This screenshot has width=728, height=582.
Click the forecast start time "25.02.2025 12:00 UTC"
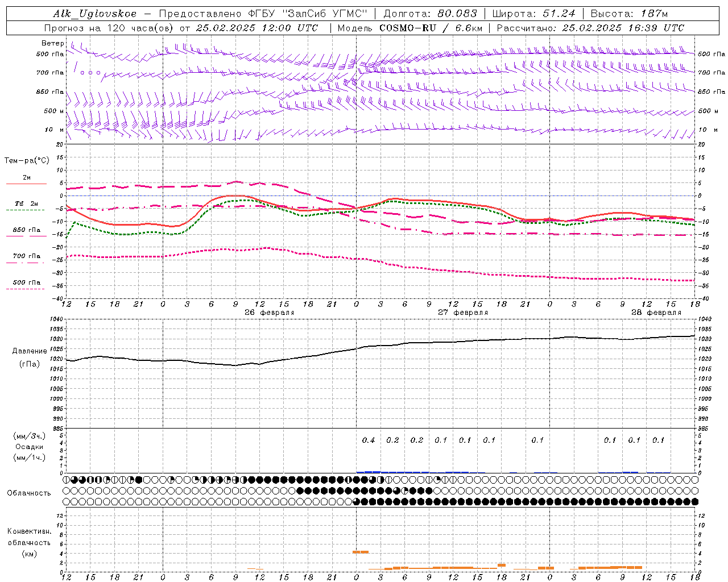257,28
